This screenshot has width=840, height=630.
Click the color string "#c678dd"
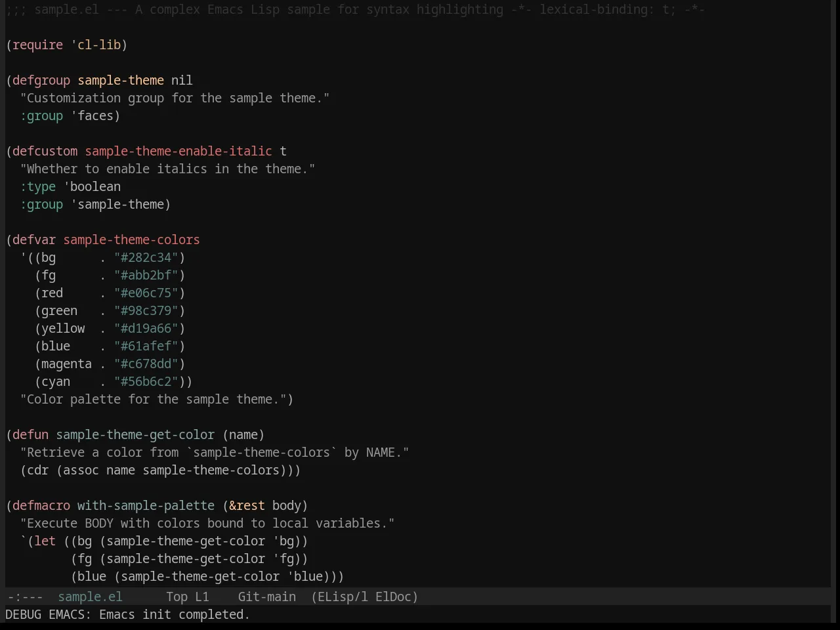(x=146, y=364)
